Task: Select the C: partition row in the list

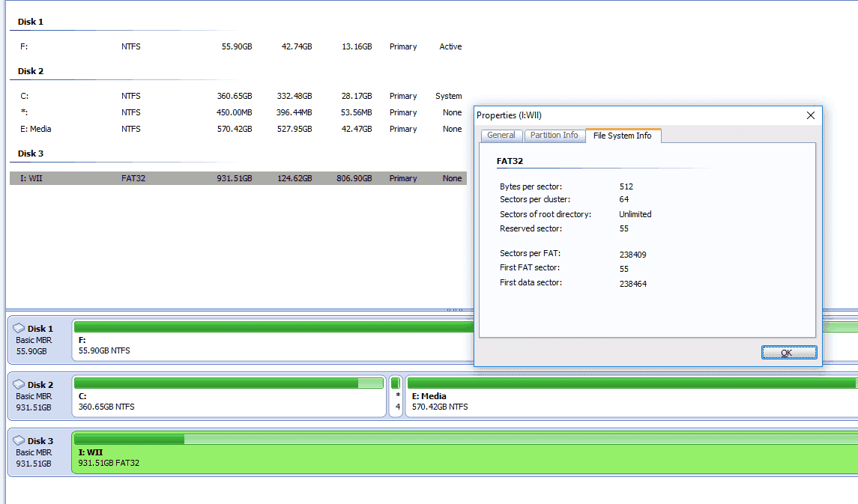Action: 238,96
